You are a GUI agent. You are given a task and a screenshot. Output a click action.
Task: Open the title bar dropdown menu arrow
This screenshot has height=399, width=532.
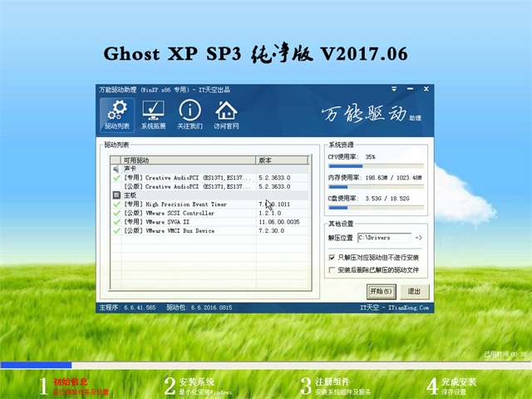point(394,89)
